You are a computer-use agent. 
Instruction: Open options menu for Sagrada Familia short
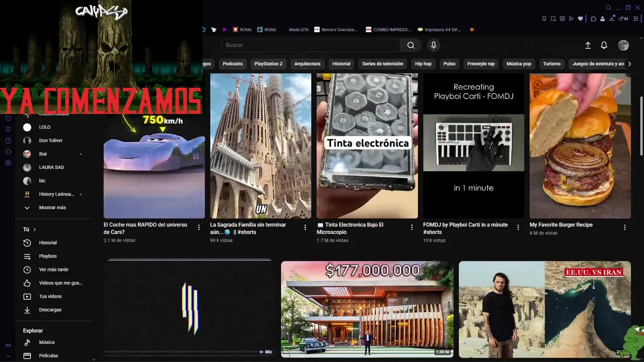coord(305,227)
